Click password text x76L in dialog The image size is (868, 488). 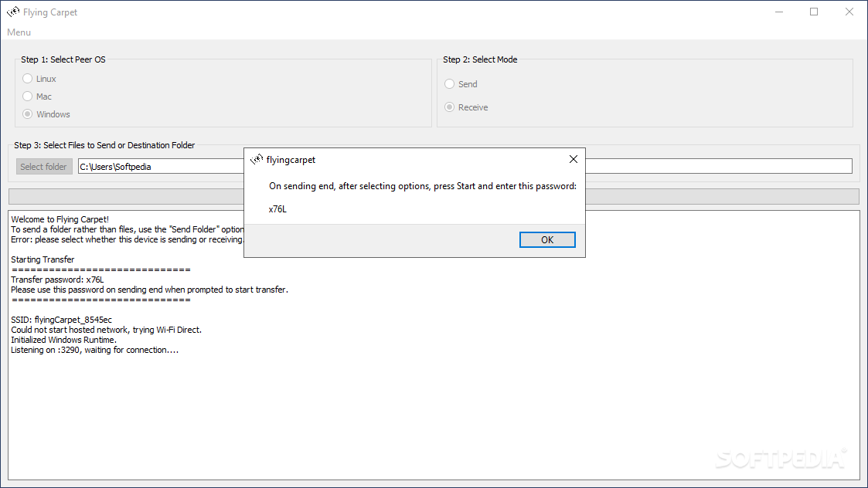pos(278,209)
